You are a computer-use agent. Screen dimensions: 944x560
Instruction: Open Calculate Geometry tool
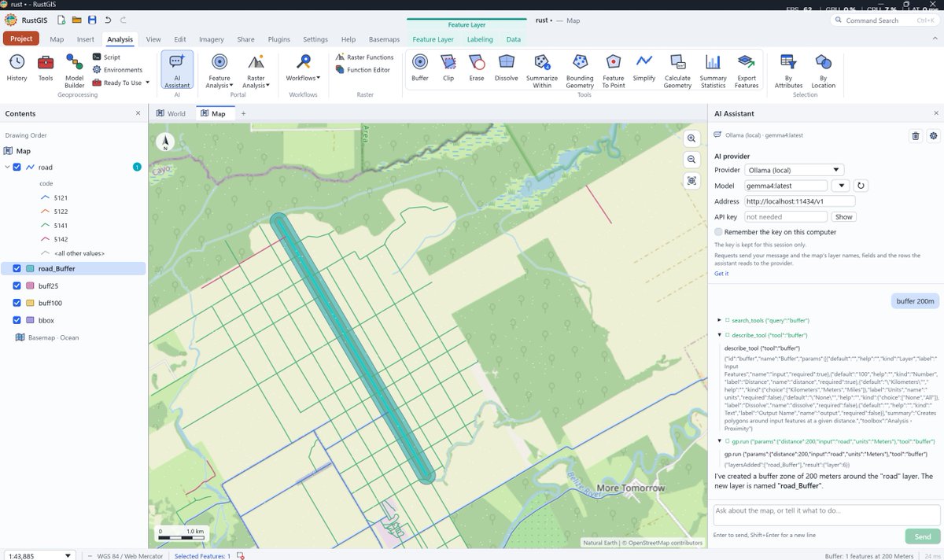[677, 71]
